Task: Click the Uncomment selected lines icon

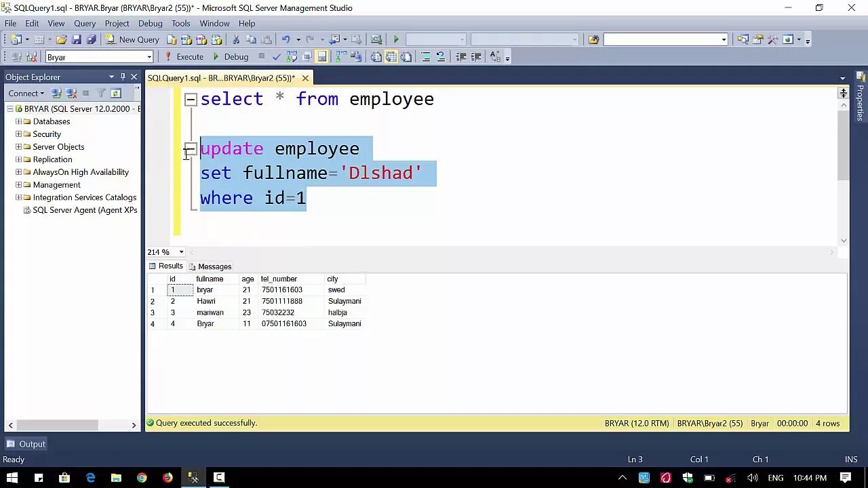Action: [x=440, y=57]
